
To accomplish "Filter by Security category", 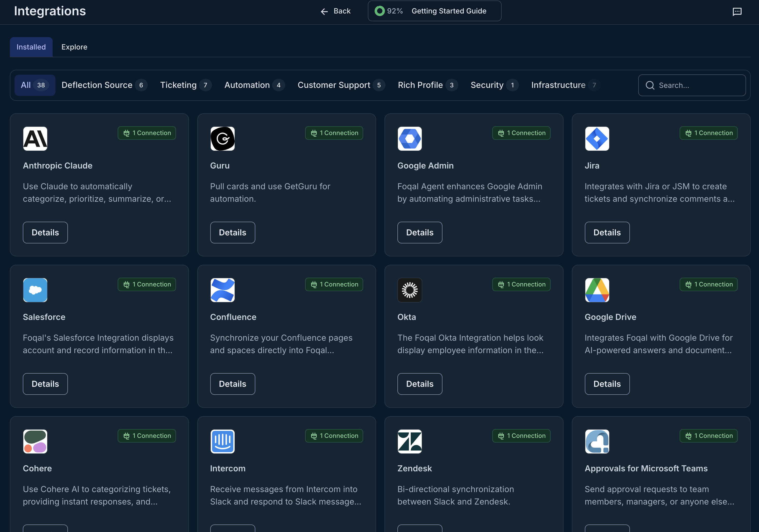I will [495, 85].
